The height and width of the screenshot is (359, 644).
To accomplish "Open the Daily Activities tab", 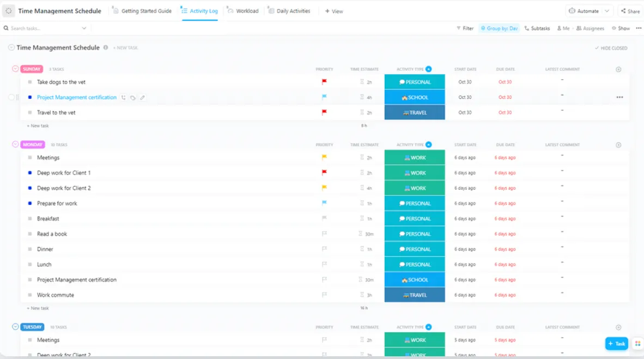I will (x=289, y=11).
